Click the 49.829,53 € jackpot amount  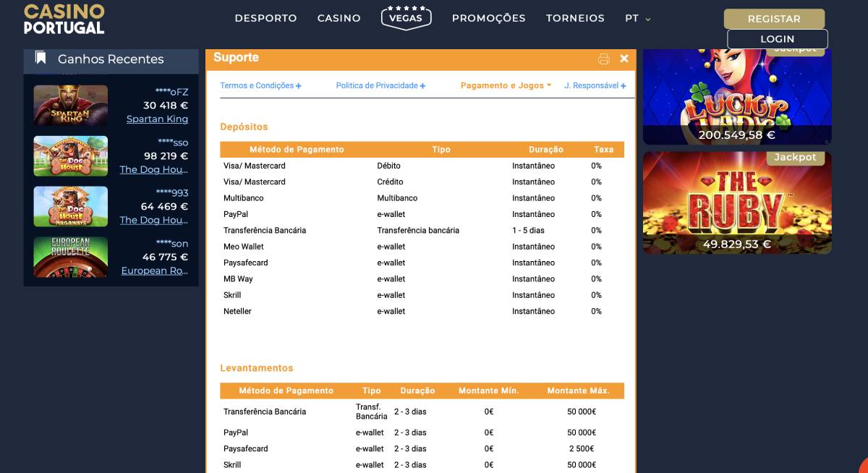pos(737,244)
